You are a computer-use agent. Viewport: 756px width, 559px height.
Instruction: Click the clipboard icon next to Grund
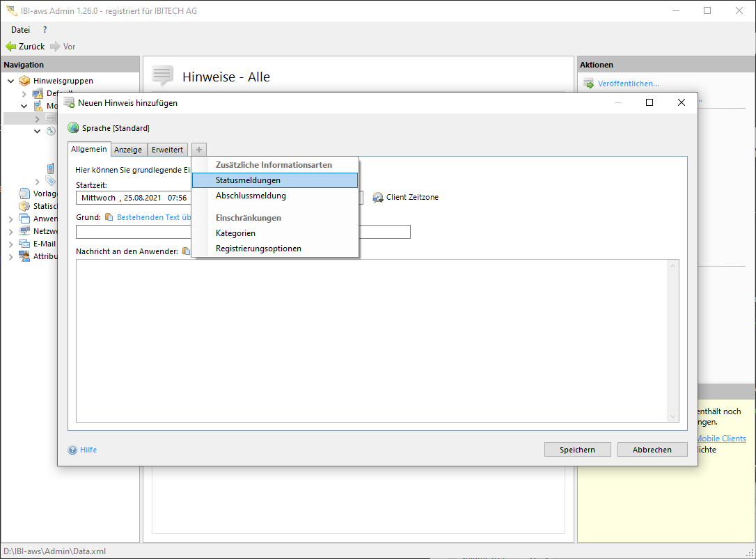point(109,217)
